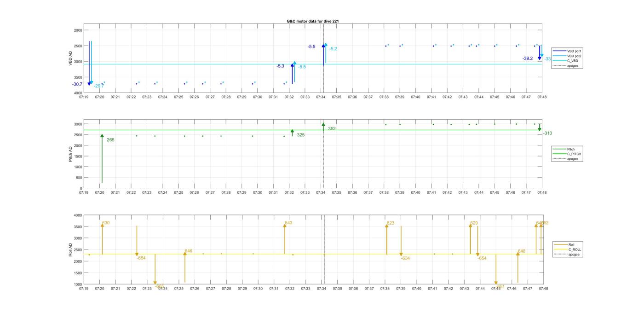The height and width of the screenshot is (319, 644).
Task: Click the title "G&C motor data for dive 221"
Action: pos(313,21)
